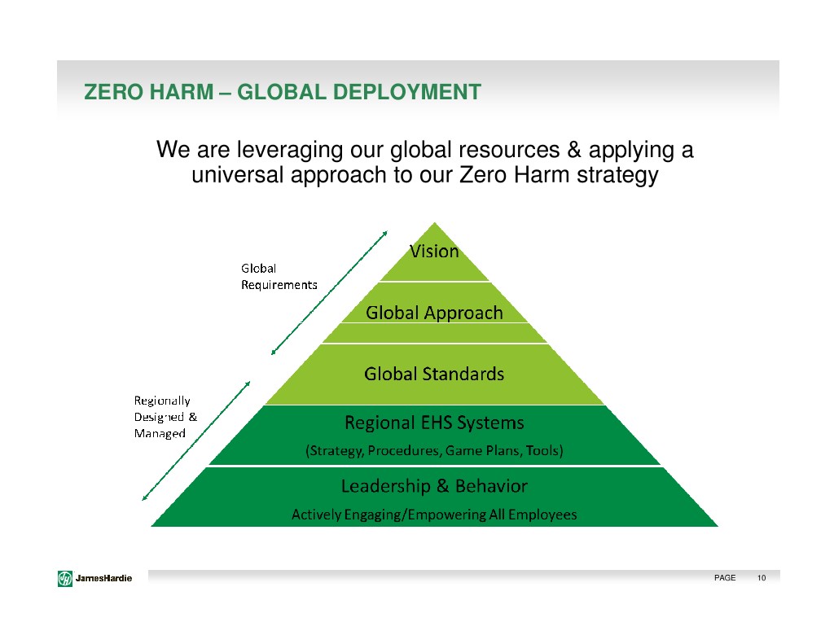Viewport: 834px width, 644px height.
Task: Click the gray footer bar center
Action: [x=424, y=578]
